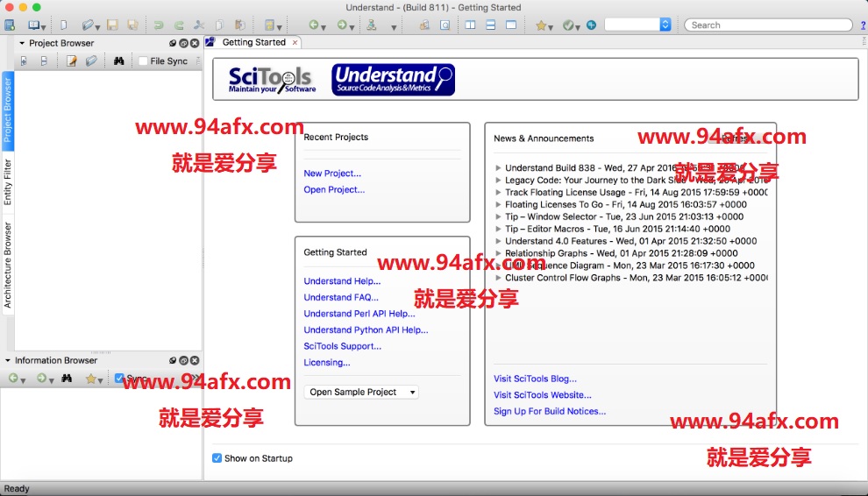Viewport: 868px width, 496px height.
Task: Open the empty combo box beside the search field
Action: click(637, 25)
